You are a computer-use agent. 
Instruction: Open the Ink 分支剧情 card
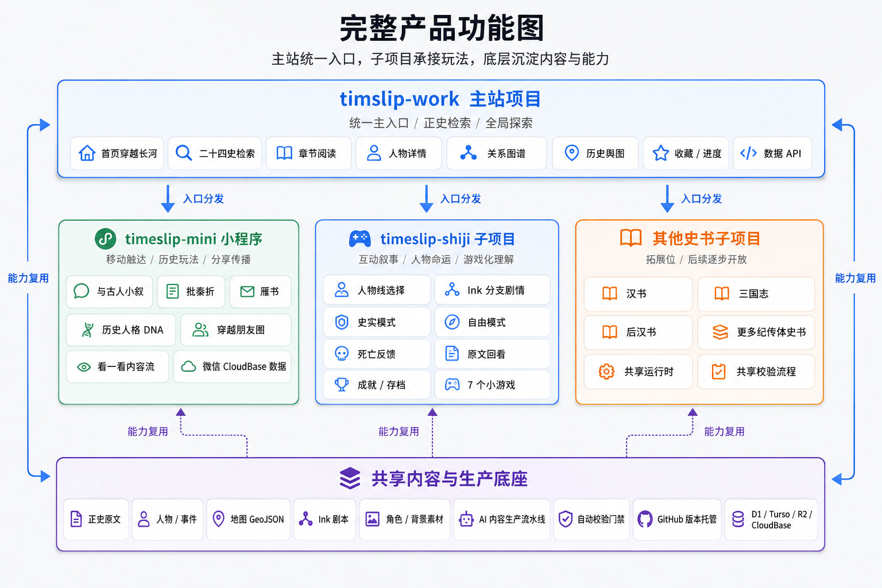coord(492,290)
